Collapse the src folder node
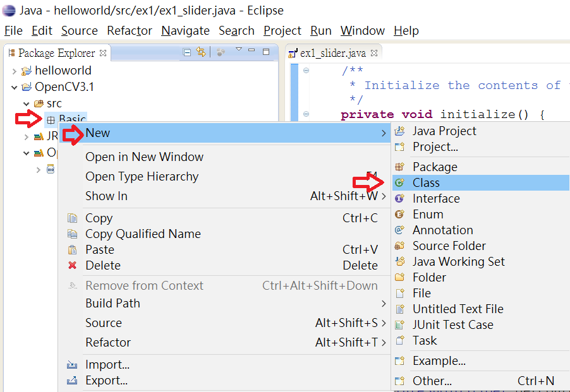This screenshot has height=392, width=570. (x=26, y=104)
